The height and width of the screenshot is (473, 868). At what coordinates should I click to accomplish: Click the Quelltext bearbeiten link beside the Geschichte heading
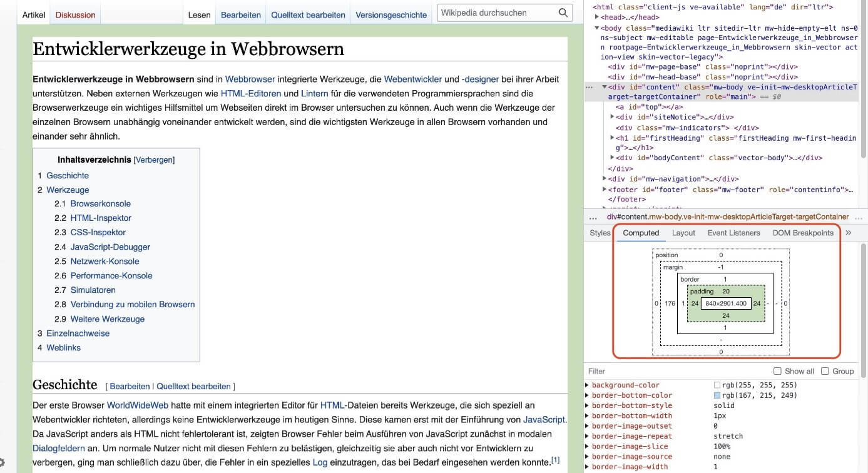point(193,387)
